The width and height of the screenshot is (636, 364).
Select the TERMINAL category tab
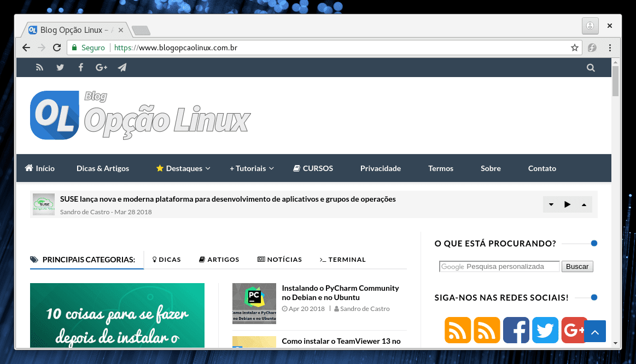pos(342,260)
